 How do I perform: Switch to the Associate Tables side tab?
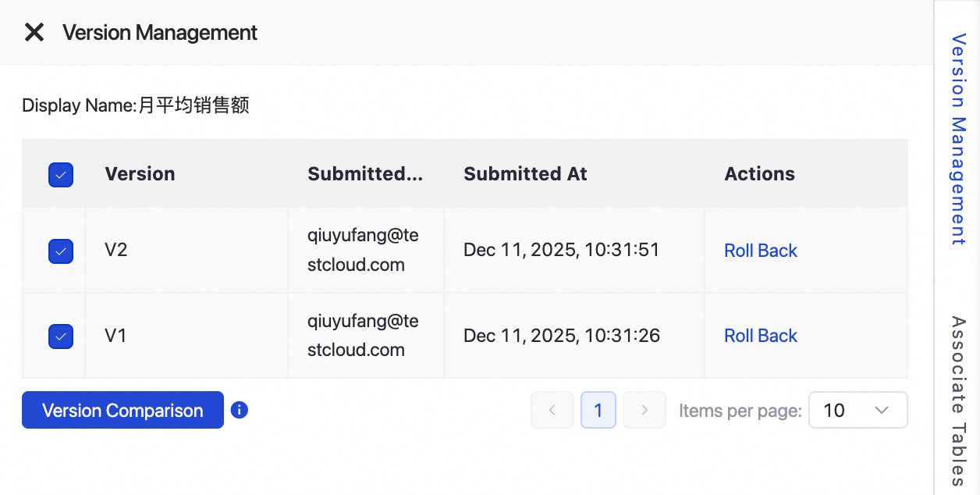coord(959,401)
